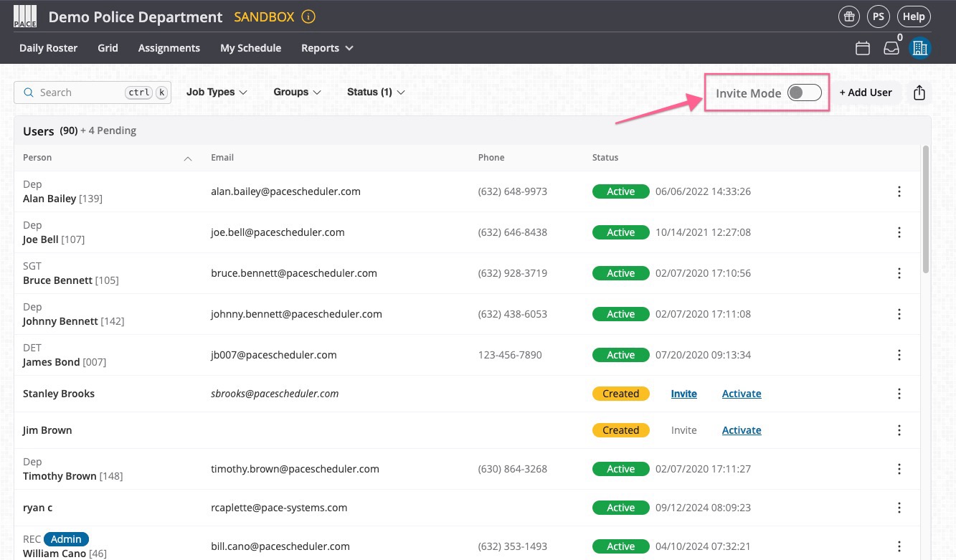Click the + Add User button

point(865,92)
